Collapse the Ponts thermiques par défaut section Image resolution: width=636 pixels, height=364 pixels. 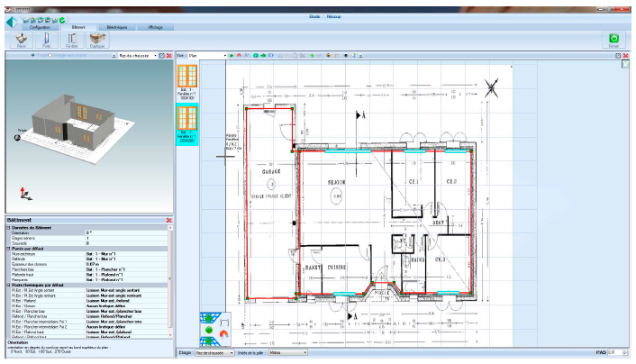pos(8,286)
